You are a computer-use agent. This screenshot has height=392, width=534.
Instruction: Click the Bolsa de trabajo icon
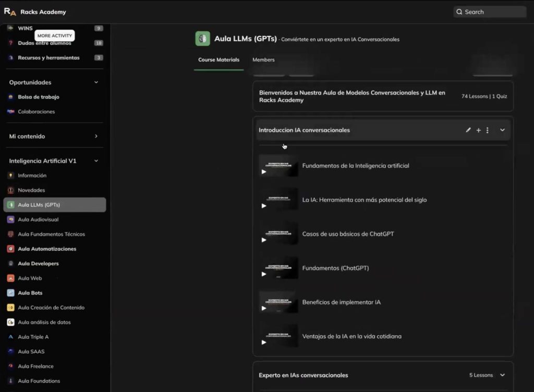[10, 97]
